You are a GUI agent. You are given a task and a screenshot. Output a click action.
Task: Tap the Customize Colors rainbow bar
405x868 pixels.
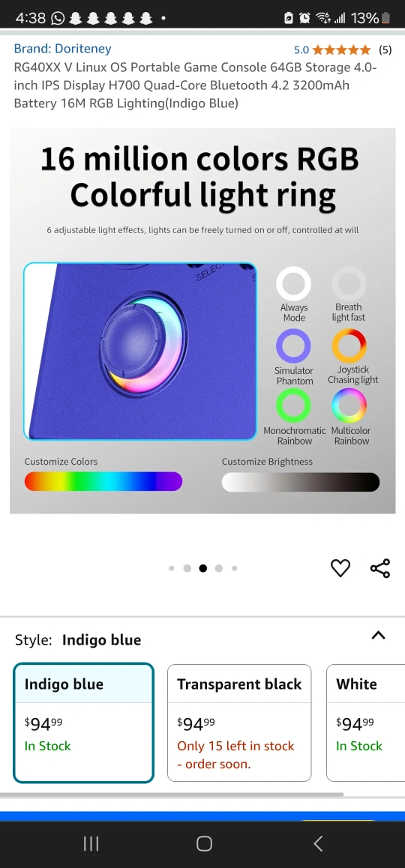103,482
